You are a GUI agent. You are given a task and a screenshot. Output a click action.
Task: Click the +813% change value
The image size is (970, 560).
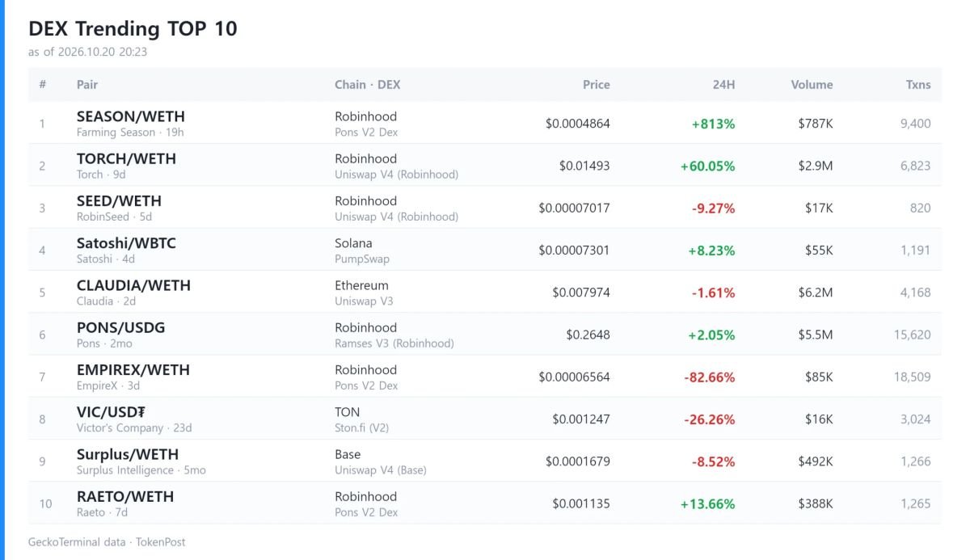[713, 124]
